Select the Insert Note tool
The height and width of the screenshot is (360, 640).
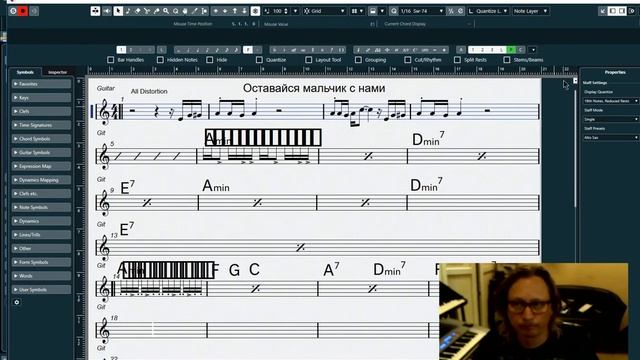128,11
